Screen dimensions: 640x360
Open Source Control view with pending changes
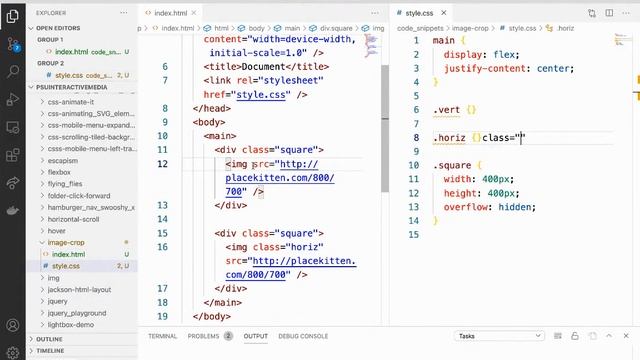[13, 44]
